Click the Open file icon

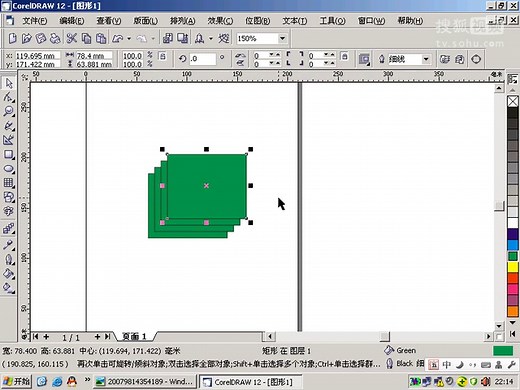[26, 38]
